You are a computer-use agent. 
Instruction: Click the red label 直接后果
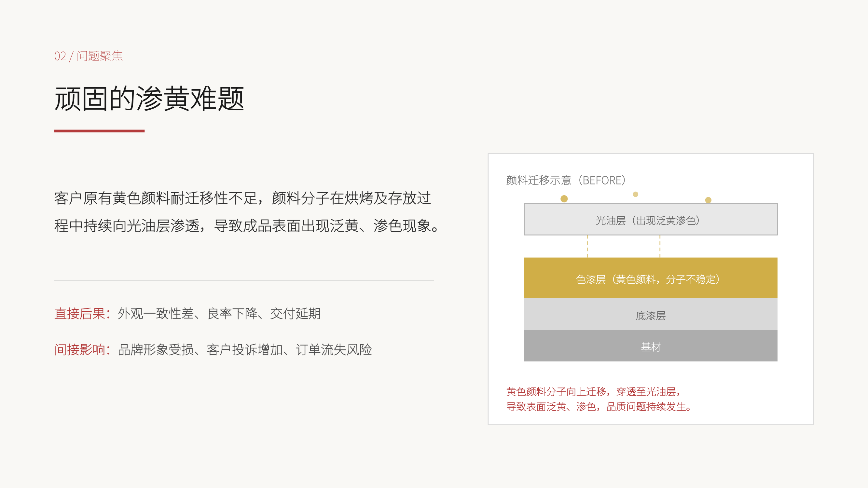tap(83, 314)
